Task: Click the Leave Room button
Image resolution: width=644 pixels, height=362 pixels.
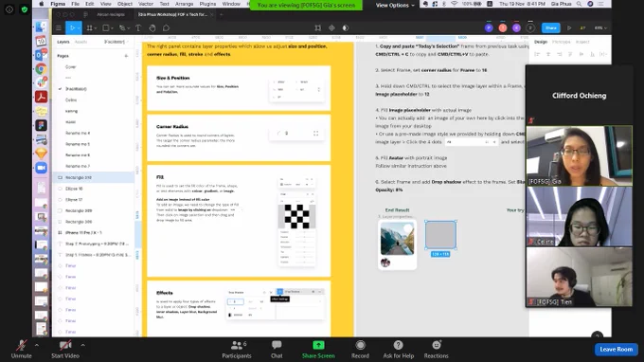Action: coord(617,350)
